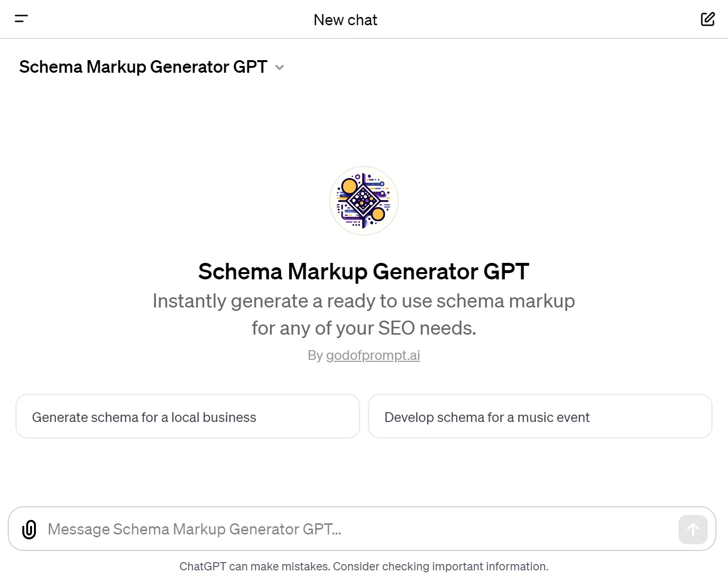The image size is (728, 582).
Task: Click the By godofprompt.ai attribution line
Action: click(x=364, y=355)
